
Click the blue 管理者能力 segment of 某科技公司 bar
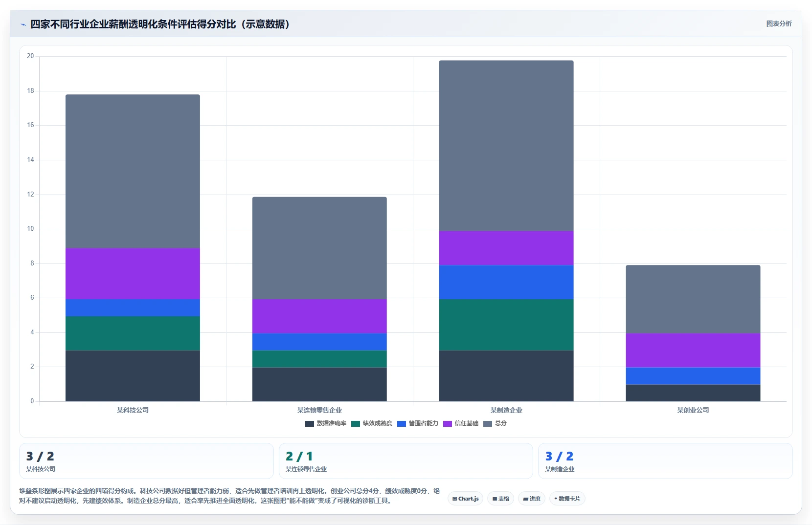pos(133,307)
